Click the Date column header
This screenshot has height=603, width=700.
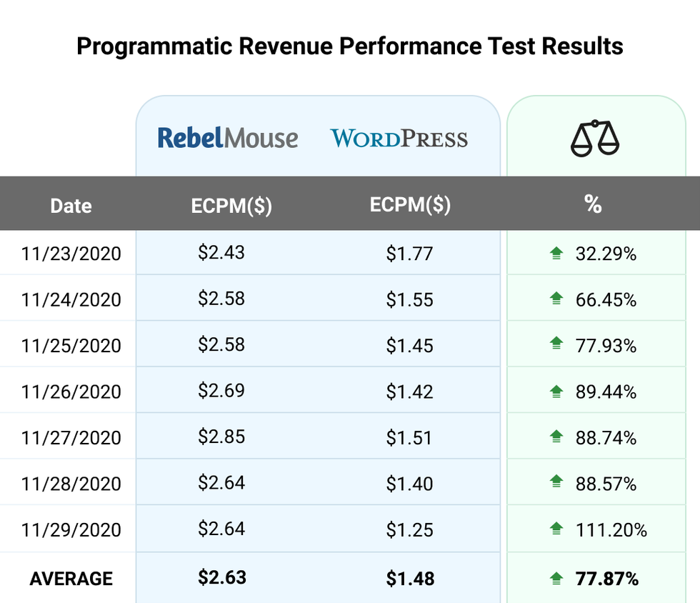click(x=71, y=206)
